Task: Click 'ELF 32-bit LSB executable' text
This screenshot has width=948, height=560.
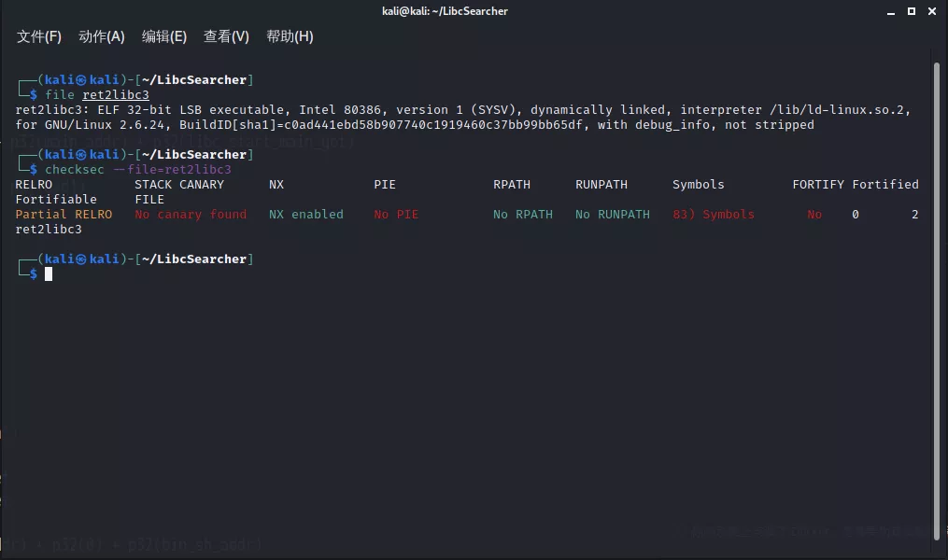Action: tap(191, 110)
